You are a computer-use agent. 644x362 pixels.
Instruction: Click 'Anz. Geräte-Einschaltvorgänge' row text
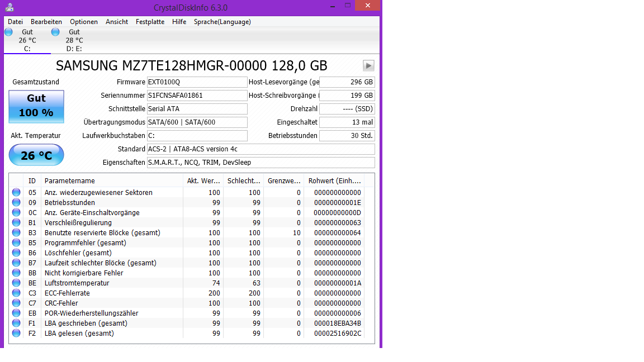click(x=92, y=213)
